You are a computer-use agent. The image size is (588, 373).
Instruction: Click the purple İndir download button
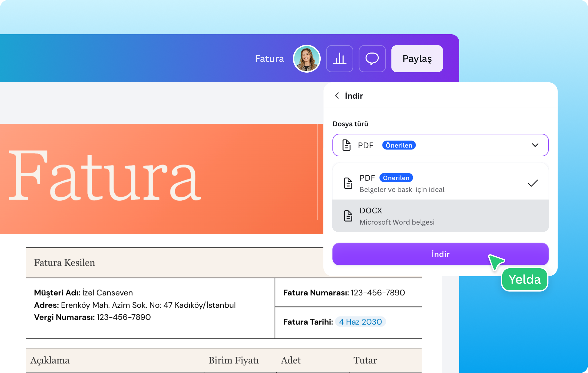(x=440, y=254)
